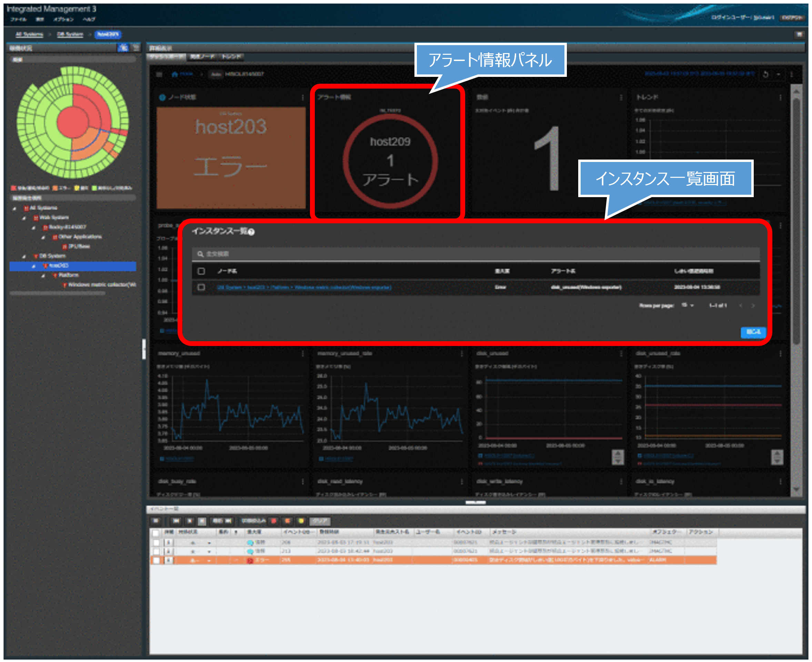Toggle yellow severity filter in event toolbar
This screenshot has height=662, width=812.
pos(301,521)
